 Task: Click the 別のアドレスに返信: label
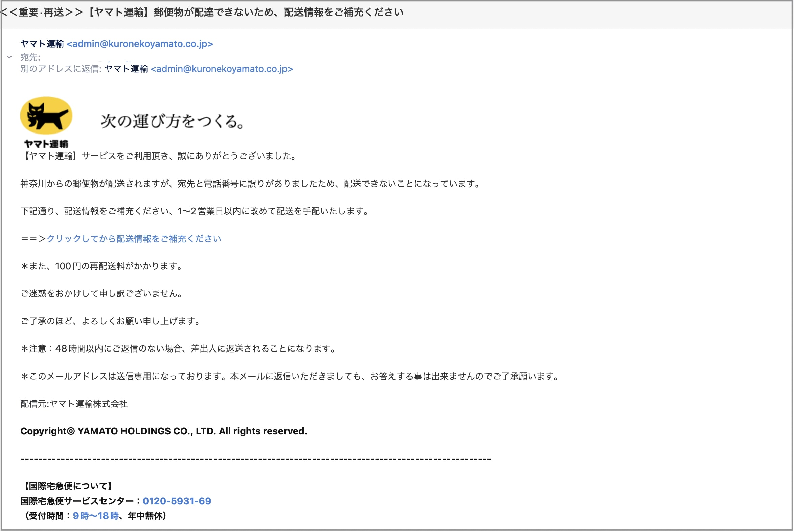tap(61, 69)
